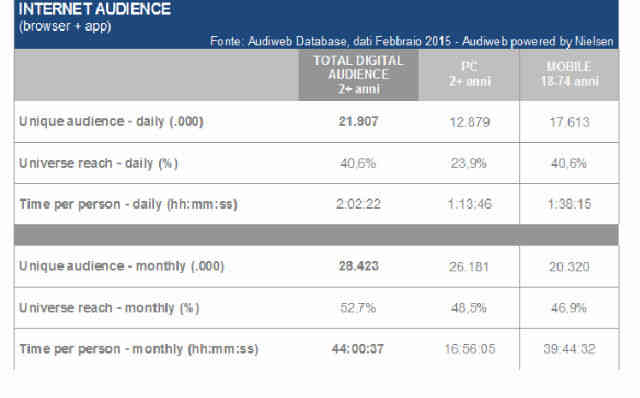The height and width of the screenshot is (398, 640).
Task: Click the 39:44:32 mobile monthly time cell
Action: [x=569, y=349]
